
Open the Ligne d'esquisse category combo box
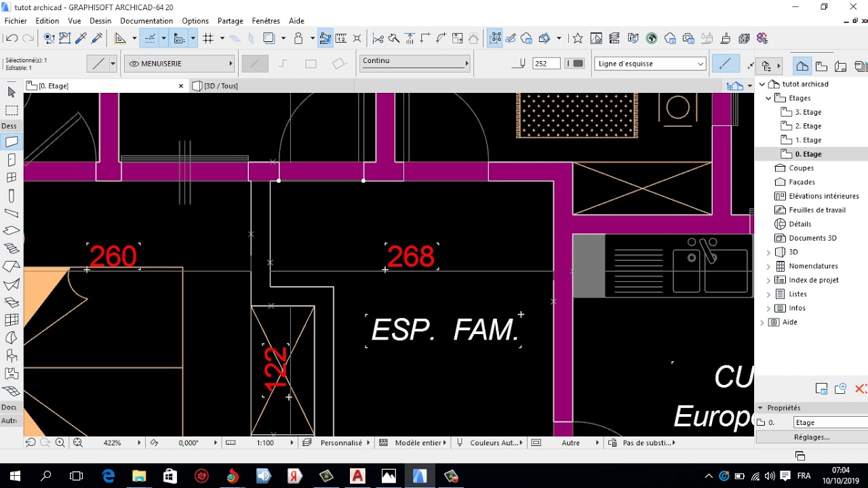coord(650,64)
